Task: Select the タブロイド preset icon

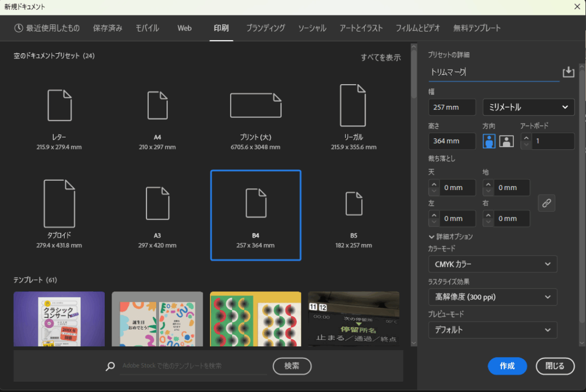Action: pyautogui.click(x=60, y=204)
